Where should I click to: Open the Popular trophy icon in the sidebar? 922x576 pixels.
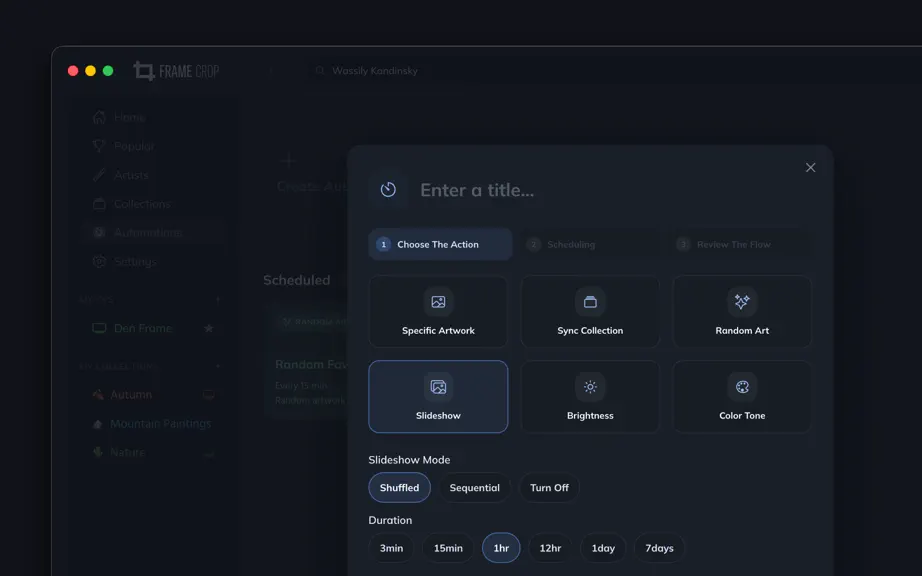99,146
